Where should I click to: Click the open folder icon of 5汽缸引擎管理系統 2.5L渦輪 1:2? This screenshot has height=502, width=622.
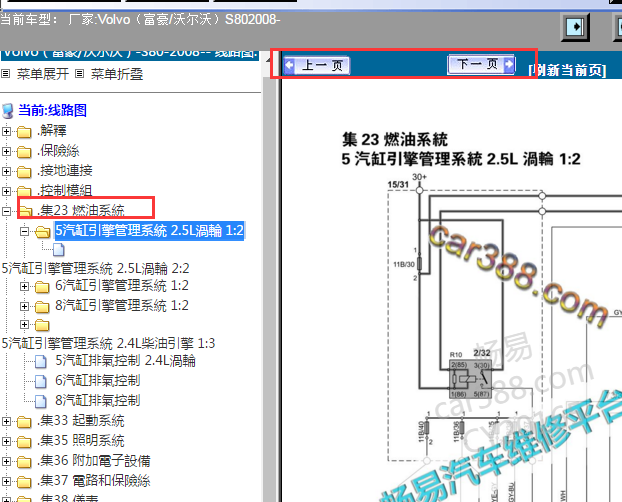tap(42, 232)
